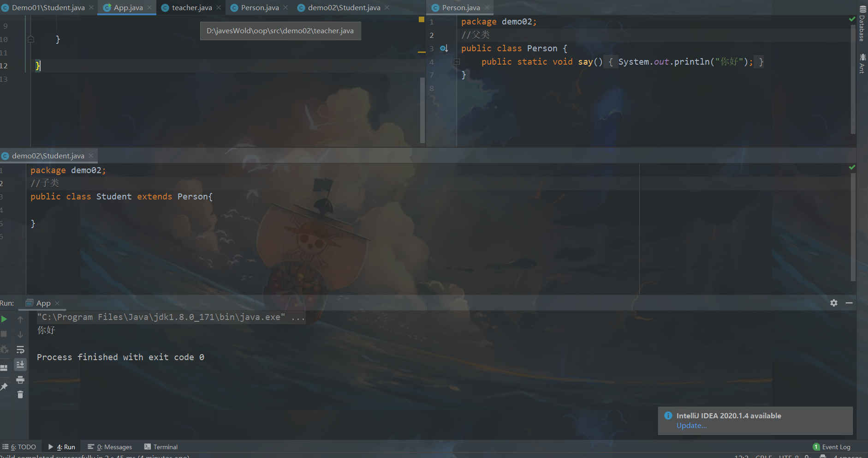Close the teacher.java tab
The width and height of the screenshot is (868, 458).
219,7
